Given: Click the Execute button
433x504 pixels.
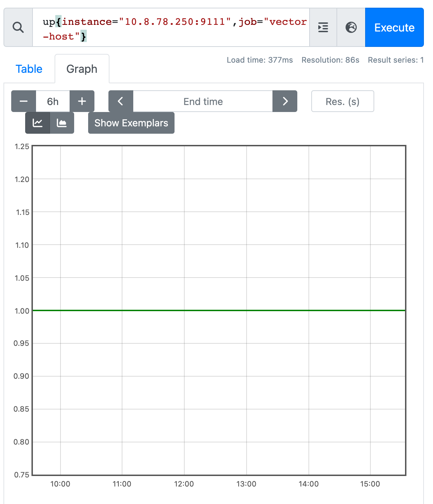Looking at the screenshot, I should click(x=394, y=28).
